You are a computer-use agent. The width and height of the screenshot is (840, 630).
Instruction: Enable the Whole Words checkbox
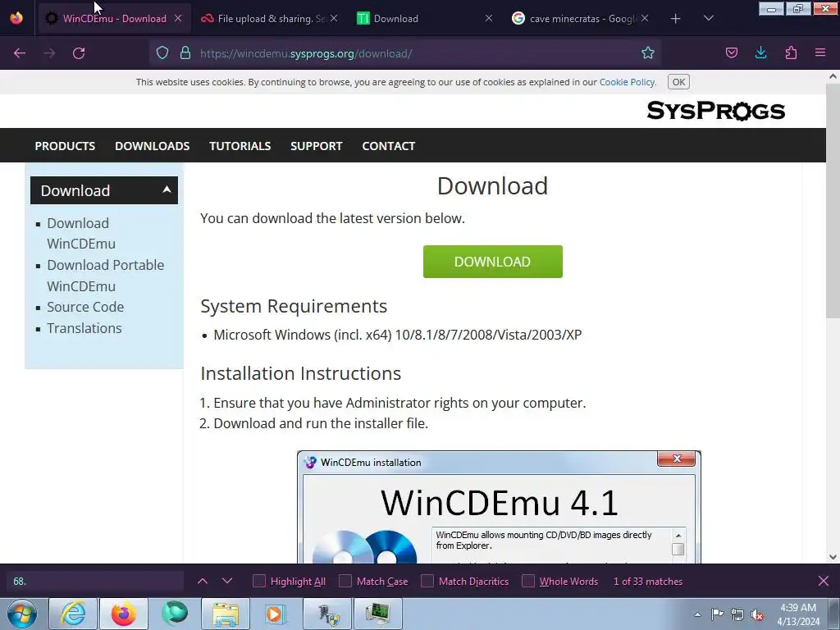(528, 582)
